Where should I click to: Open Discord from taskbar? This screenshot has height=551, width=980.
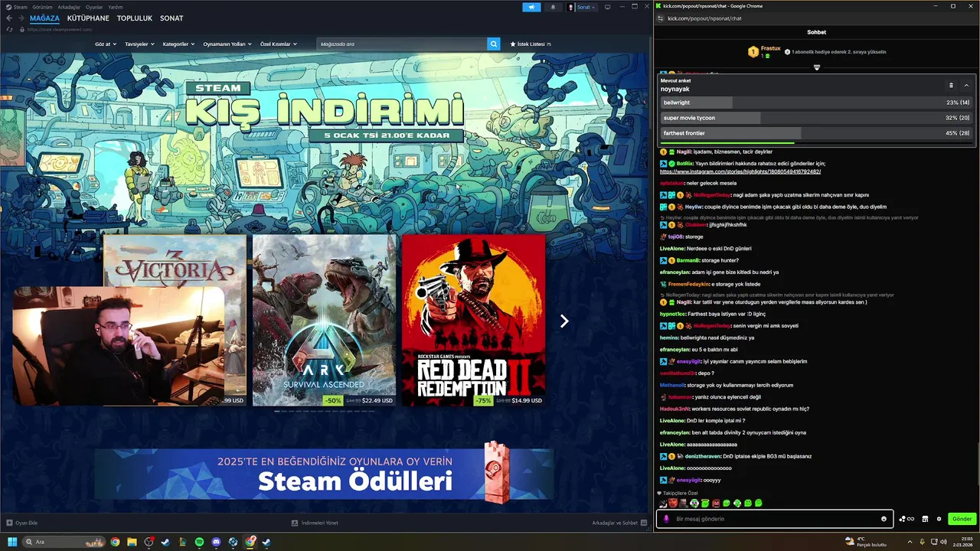coord(216,542)
